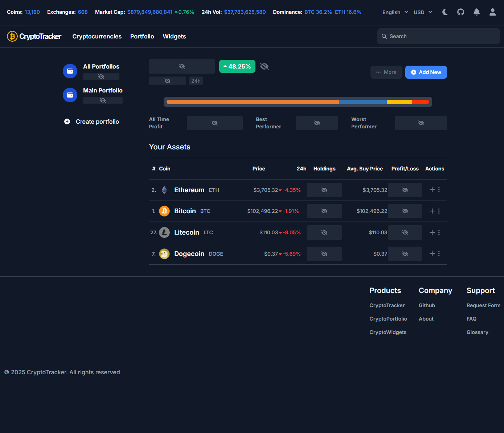Sort by Profit/Loss column header
This screenshot has height=433, width=504.
[405, 169]
